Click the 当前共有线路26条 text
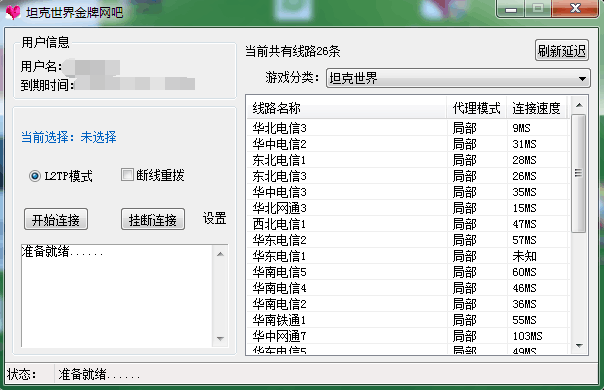 (293, 51)
